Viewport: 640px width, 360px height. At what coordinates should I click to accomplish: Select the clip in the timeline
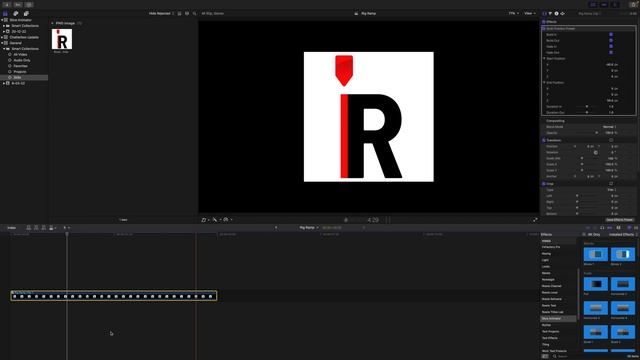[x=114, y=296]
